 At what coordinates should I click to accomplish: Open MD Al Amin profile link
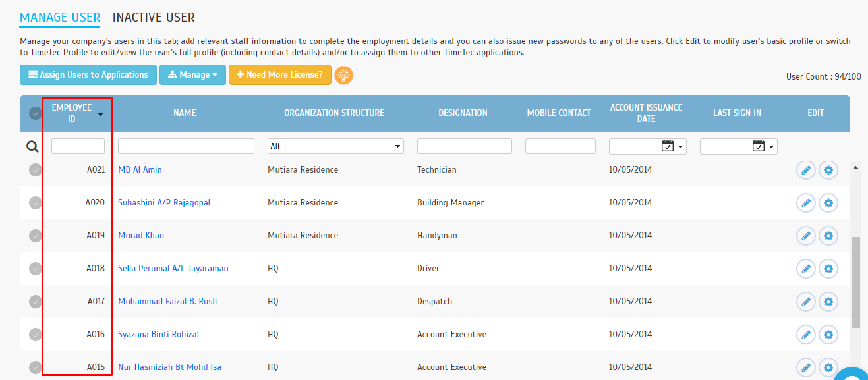click(140, 170)
